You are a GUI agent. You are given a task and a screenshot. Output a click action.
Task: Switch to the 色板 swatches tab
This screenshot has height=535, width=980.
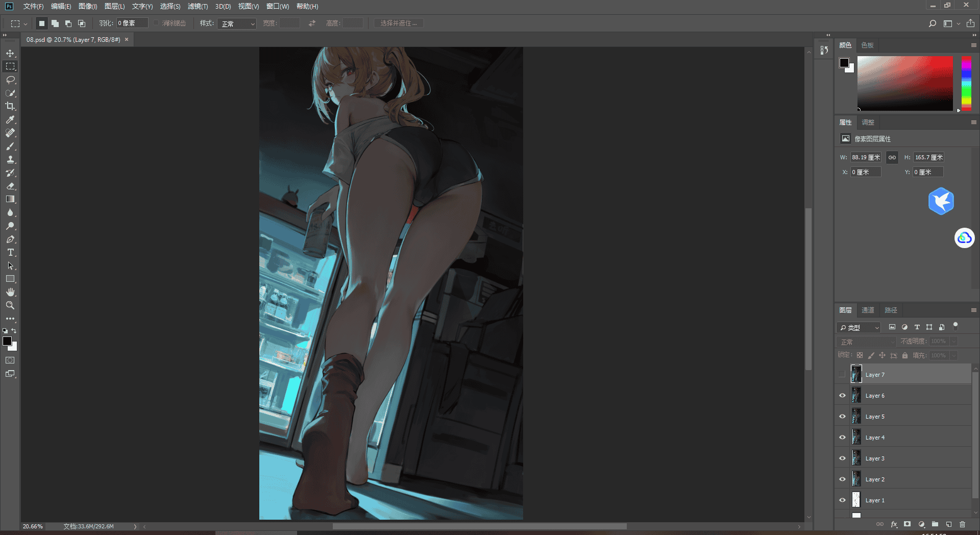click(x=867, y=45)
